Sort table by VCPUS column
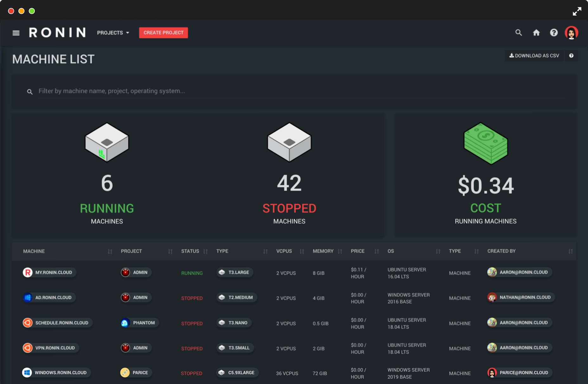 point(302,251)
